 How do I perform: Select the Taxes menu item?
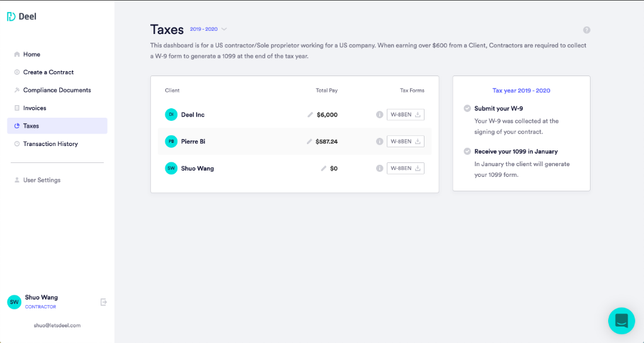coord(57,126)
